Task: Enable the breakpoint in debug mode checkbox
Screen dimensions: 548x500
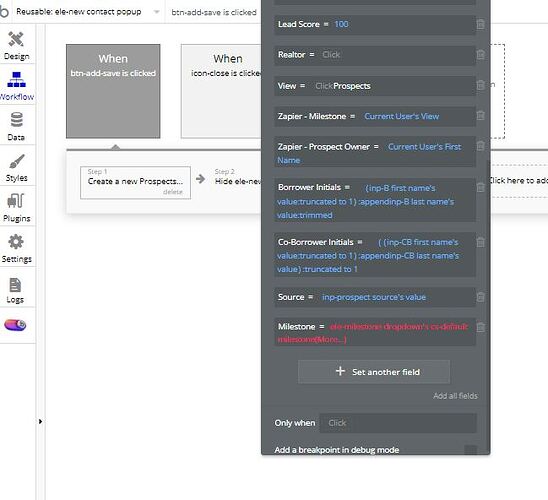Action: (470, 450)
